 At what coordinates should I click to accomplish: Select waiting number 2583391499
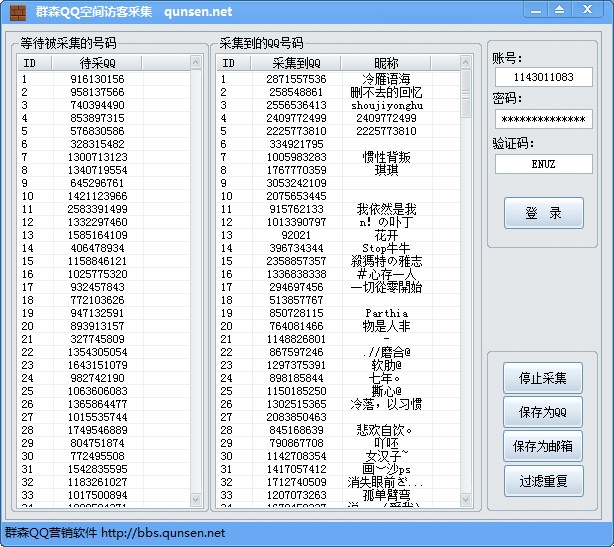pyautogui.click(x=97, y=209)
